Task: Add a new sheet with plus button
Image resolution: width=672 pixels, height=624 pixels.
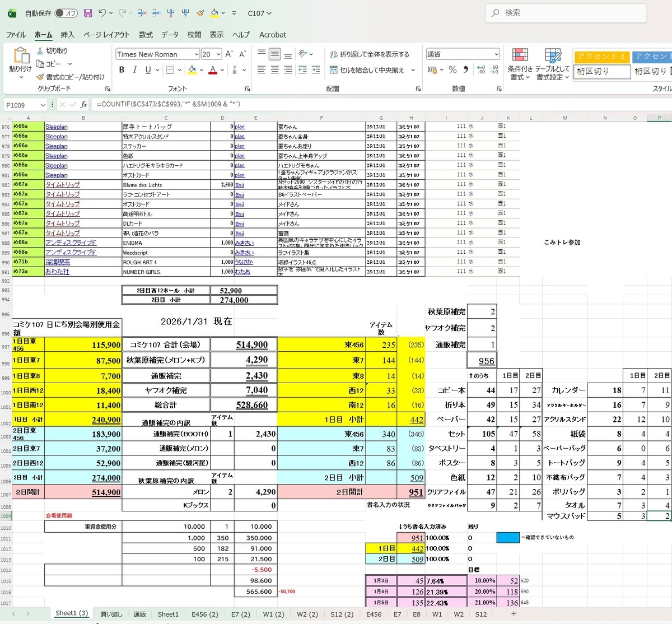Action: (x=514, y=614)
